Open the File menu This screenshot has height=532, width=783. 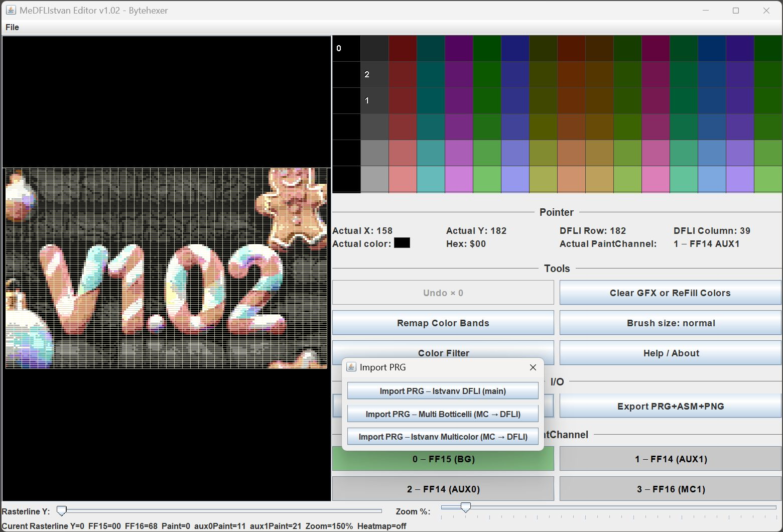(x=12, y=27)
